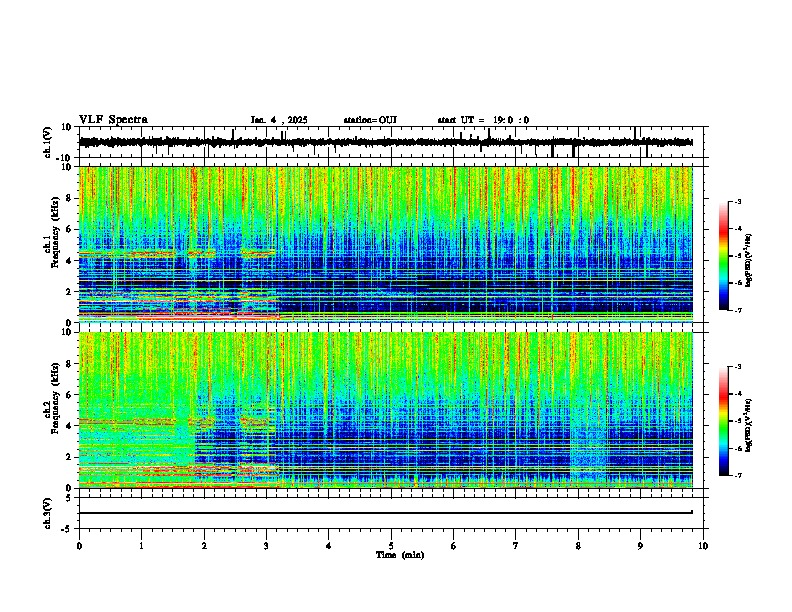Click time axis tick label "9"
Viewport: 792px width, 612px height.
click(640, 546)
